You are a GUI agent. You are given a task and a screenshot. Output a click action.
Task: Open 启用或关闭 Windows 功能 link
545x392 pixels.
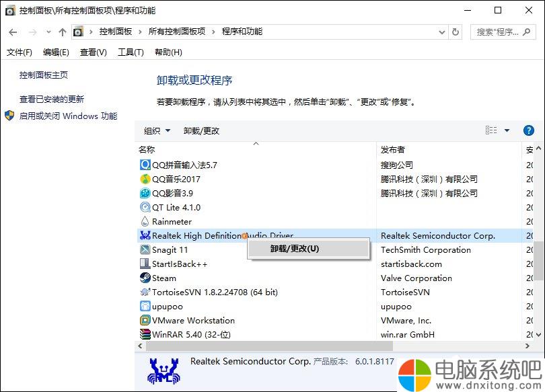tap(68, 116)
